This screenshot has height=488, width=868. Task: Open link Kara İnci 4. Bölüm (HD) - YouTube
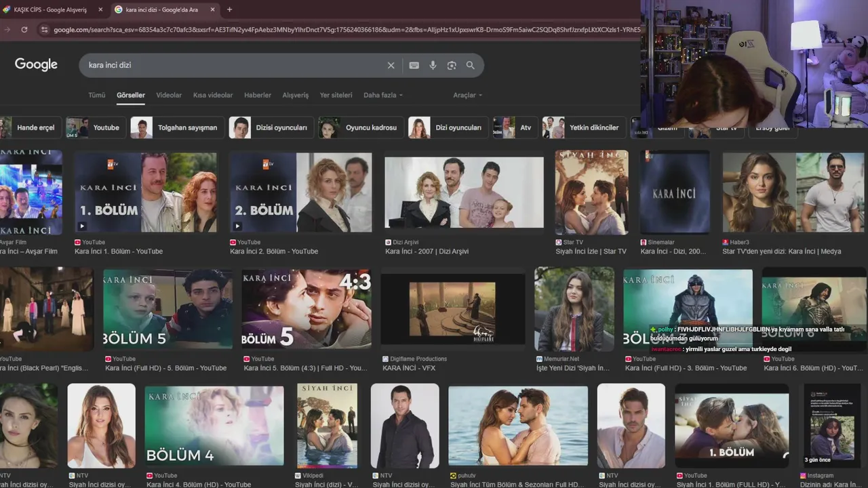point(199,485)
